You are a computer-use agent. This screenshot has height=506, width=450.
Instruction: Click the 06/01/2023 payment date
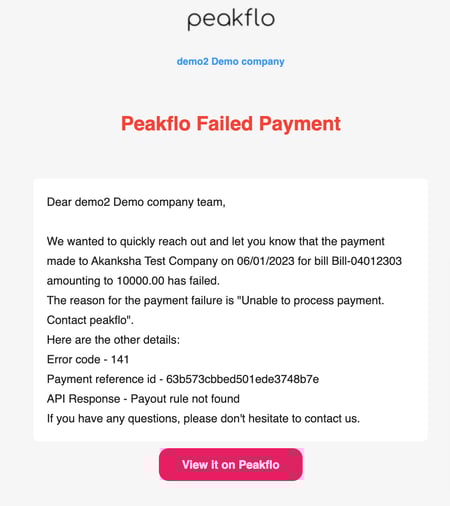click(266, 261)
